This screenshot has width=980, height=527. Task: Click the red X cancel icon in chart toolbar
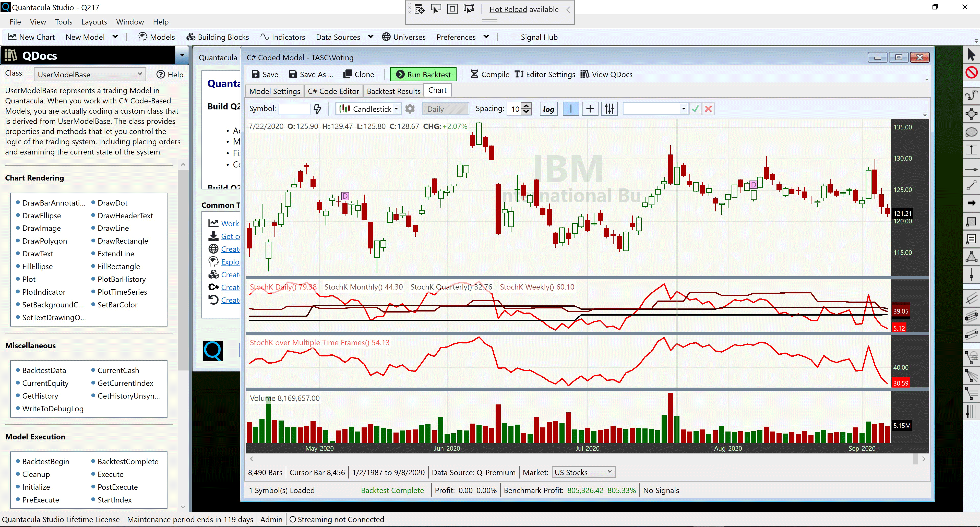tap(708, 109)
